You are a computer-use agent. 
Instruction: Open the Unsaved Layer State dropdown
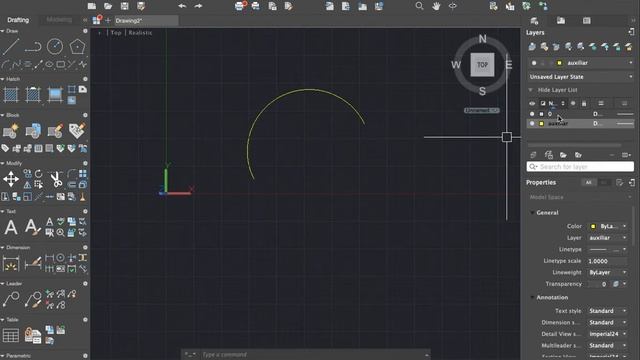click(580, 77)
